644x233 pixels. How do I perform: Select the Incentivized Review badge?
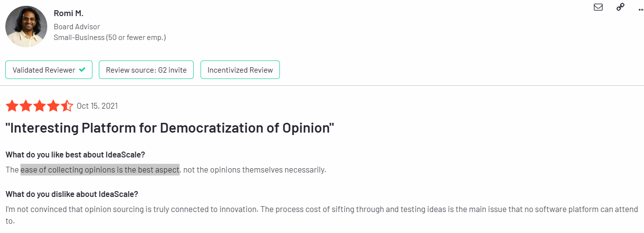click(x=240, y=70)
